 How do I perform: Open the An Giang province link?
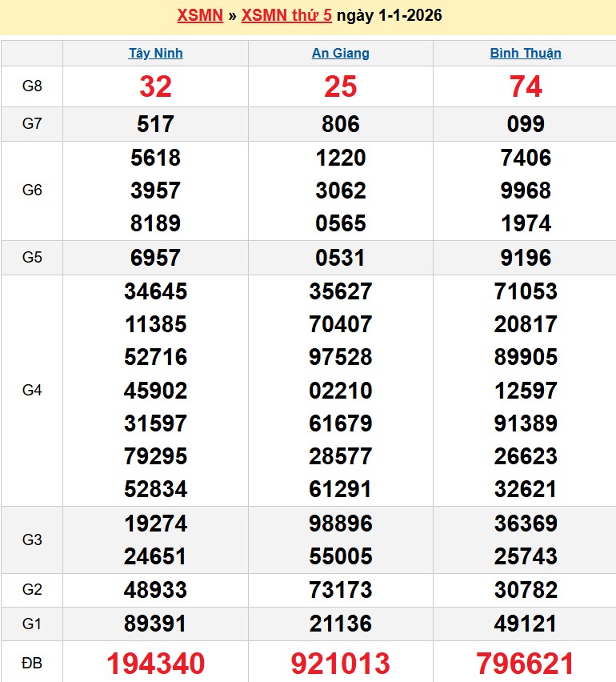point(341,54)
